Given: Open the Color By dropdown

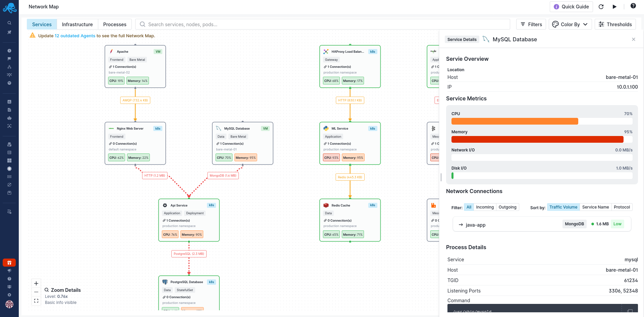Looking at the screenshot, I should point(570,25).
